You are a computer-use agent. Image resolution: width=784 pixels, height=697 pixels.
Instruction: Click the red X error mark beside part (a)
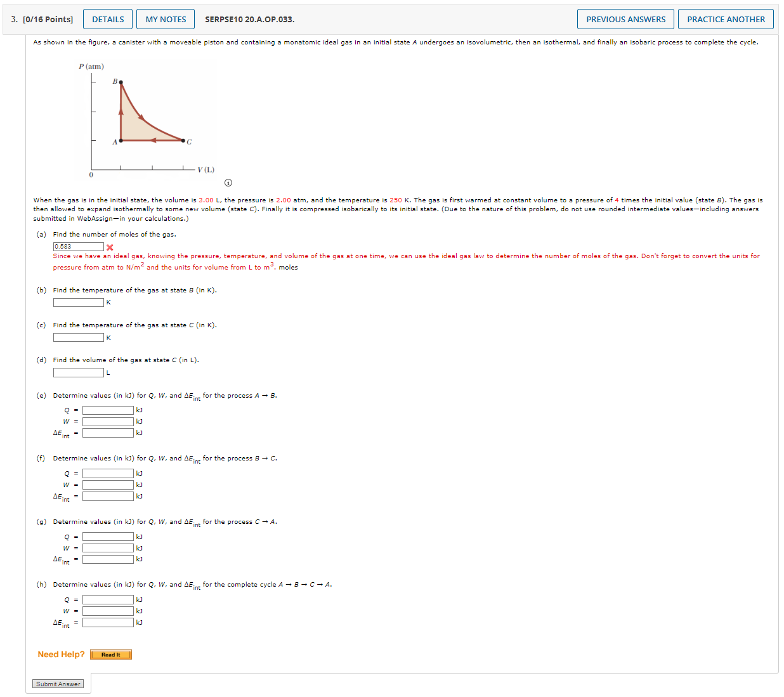point(110,248)
